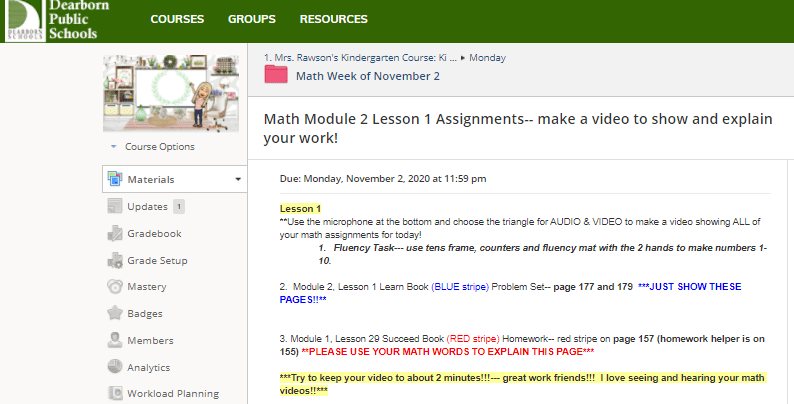Screen dimensions: 794x404
Task: Open the Workload Planning link
Action: coord(173,393)
